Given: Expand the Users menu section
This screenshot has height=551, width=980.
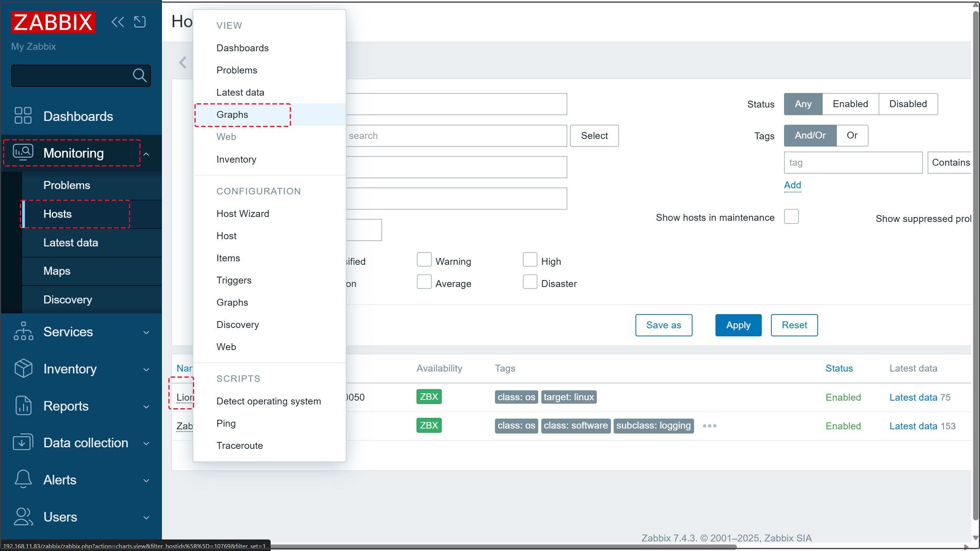Looking at the screenshot, I should (146, 517).
